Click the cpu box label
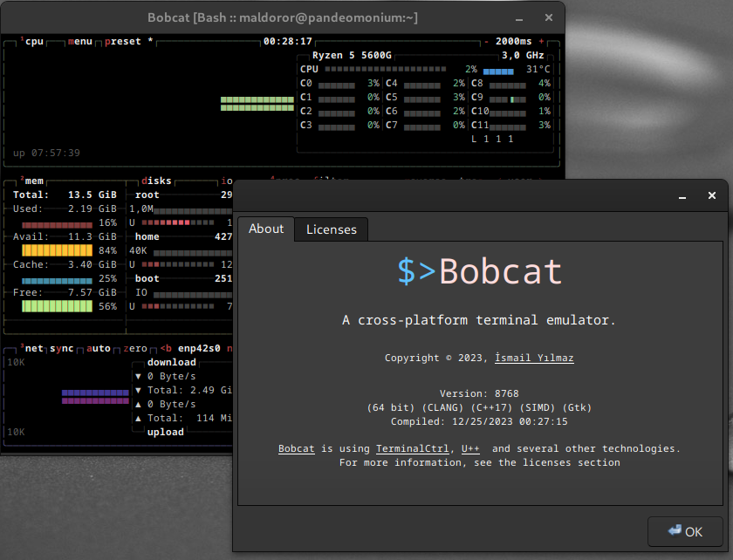This screenshot has width=733, height=560. [x=34, y=41]
